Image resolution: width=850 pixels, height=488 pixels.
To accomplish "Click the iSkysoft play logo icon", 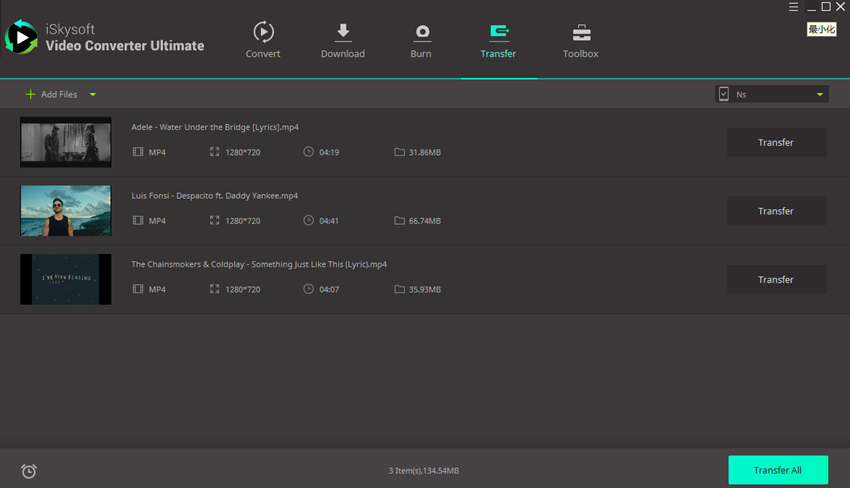I will [x=21, y=37].
